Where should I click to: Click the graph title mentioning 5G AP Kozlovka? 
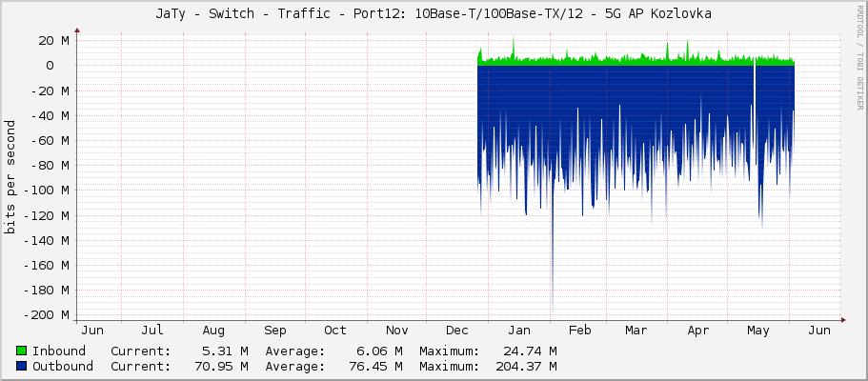[434, 14]
